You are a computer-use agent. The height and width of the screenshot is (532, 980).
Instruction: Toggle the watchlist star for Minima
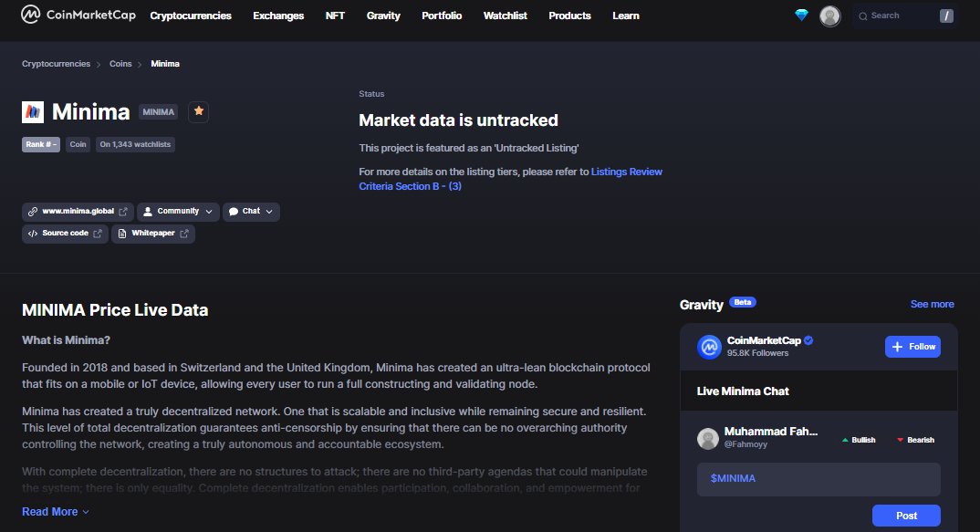(199, 111)
